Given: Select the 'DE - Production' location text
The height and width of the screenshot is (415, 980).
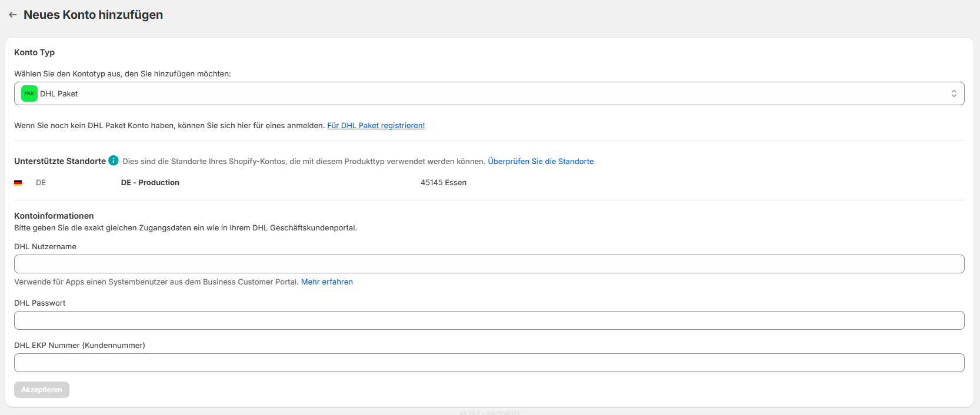Looking at the screenshot, I should coord(150,182).
